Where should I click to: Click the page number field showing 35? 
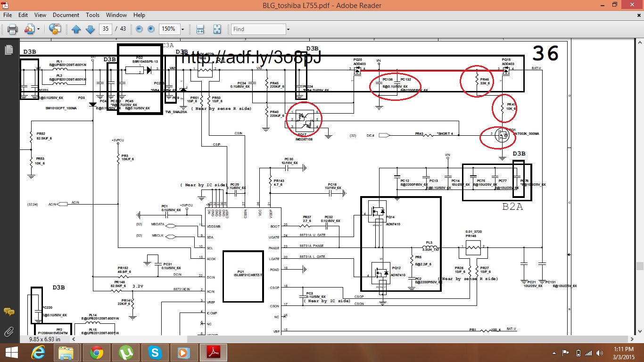point(106,29)
